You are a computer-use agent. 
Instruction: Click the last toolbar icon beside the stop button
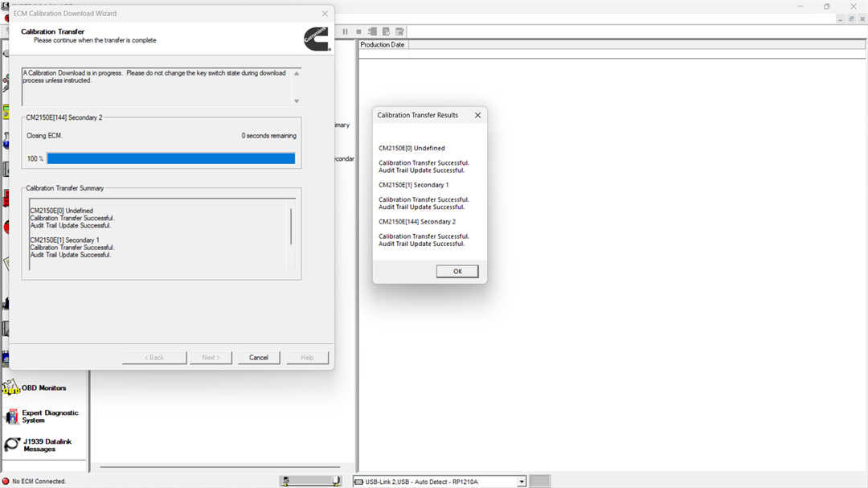pyautogui.click(x=399, y=31)
